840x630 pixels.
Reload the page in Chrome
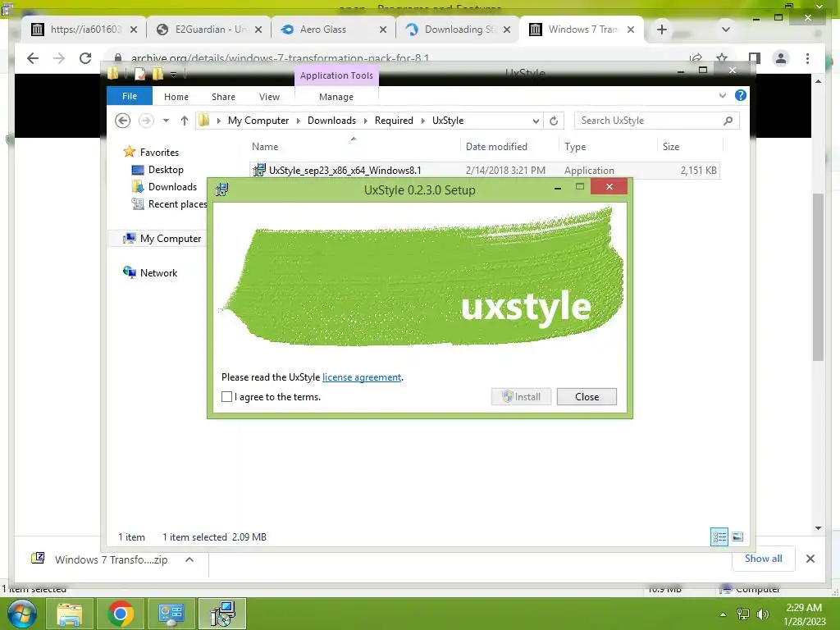point(85,58)
